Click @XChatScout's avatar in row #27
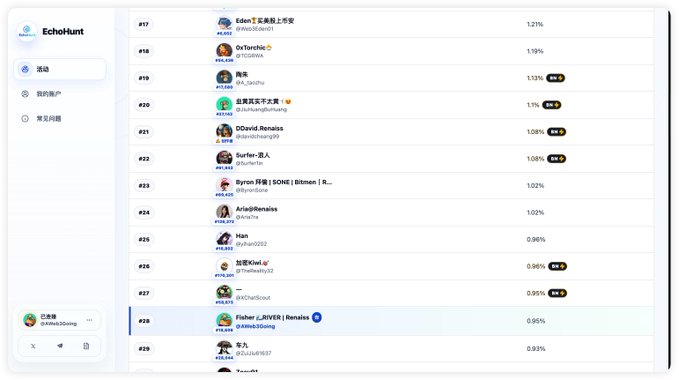 224,292
